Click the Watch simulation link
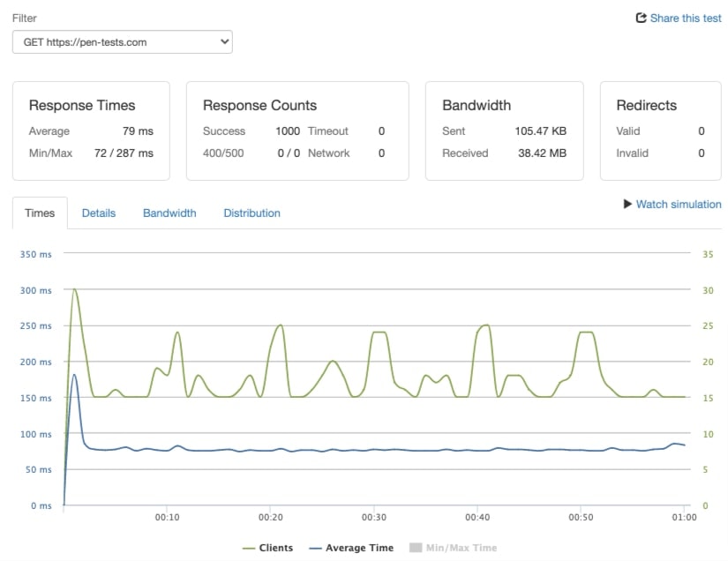This screenshot has width=728, height=561. [x=679, y=204]
